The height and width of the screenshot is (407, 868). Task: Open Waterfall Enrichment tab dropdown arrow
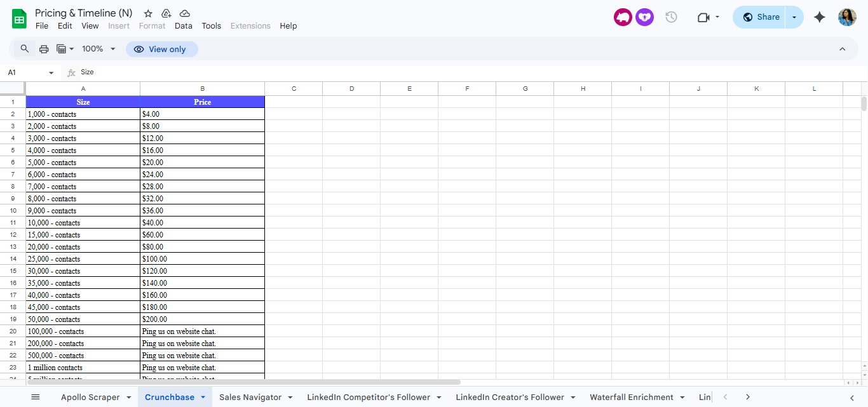click(x=682, y=397)
